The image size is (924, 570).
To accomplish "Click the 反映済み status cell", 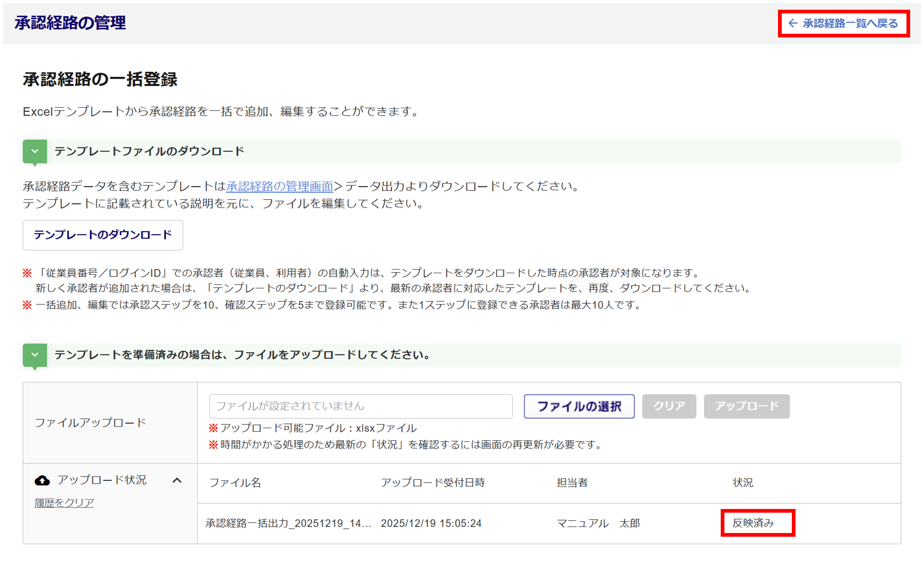I will [753, 523].
